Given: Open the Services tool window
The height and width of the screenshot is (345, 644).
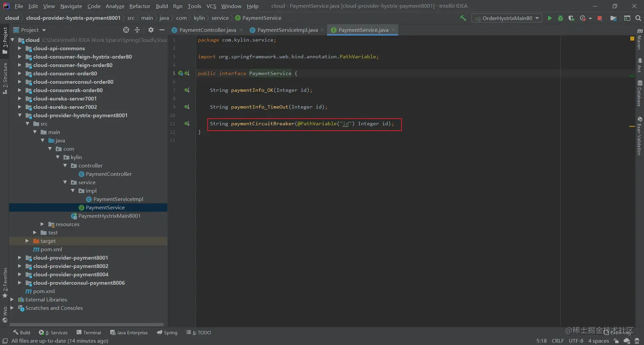Looking at the screenshot, I should click(x=53, y=333).
